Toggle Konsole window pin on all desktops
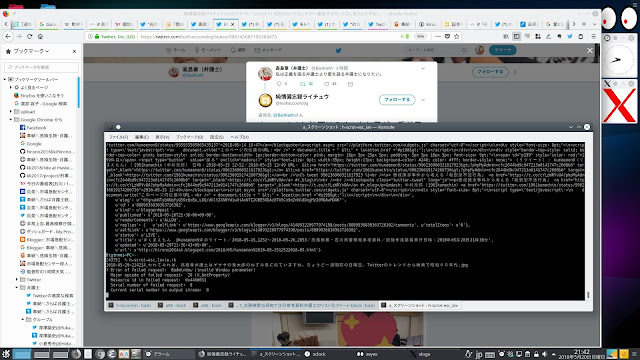 [x=118, y=127]
